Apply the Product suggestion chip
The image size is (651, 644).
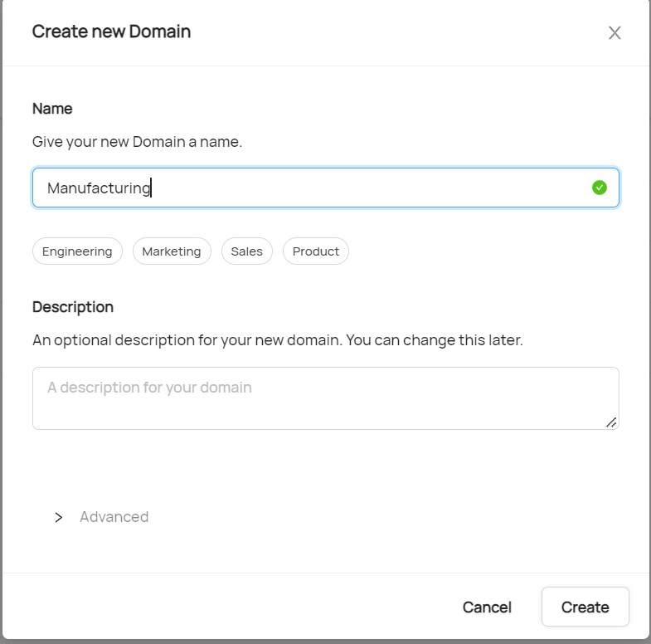[x=315, y=251]
